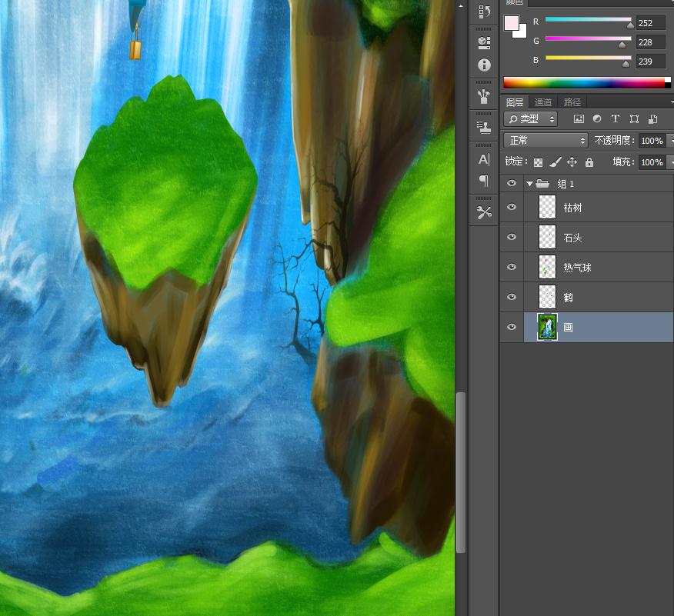Screen dimensions: 674x616
Task: Click the 填充 fill label
Action: [x=622, y=162]
